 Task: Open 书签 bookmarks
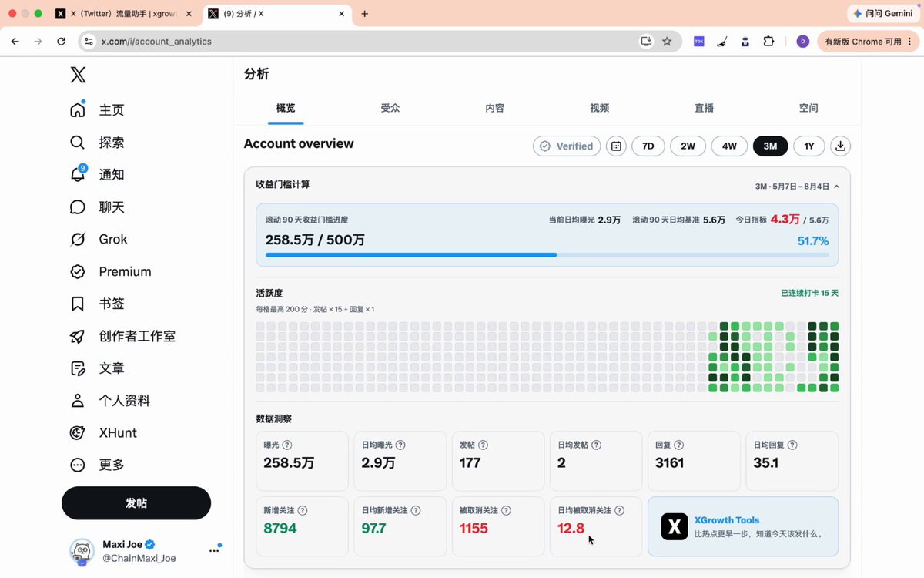pos(97,304)
